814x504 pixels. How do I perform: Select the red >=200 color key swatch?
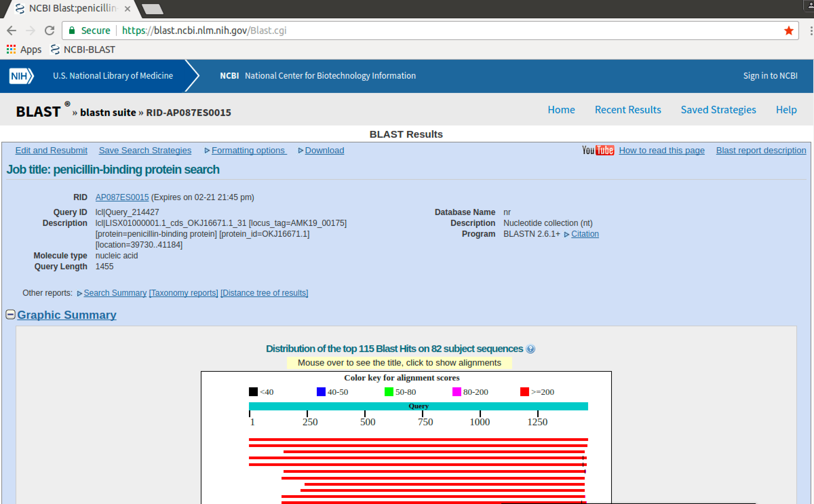[x=524, y=392]
